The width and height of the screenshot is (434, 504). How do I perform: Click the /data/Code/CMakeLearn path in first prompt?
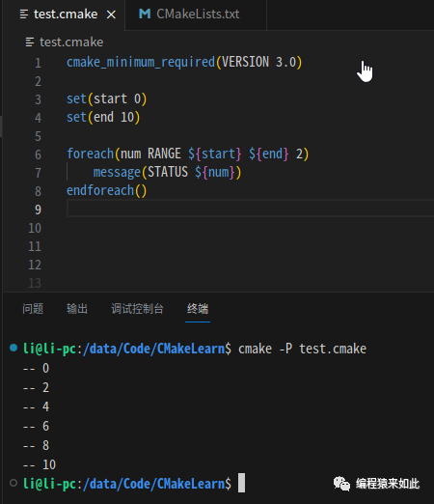153,349
